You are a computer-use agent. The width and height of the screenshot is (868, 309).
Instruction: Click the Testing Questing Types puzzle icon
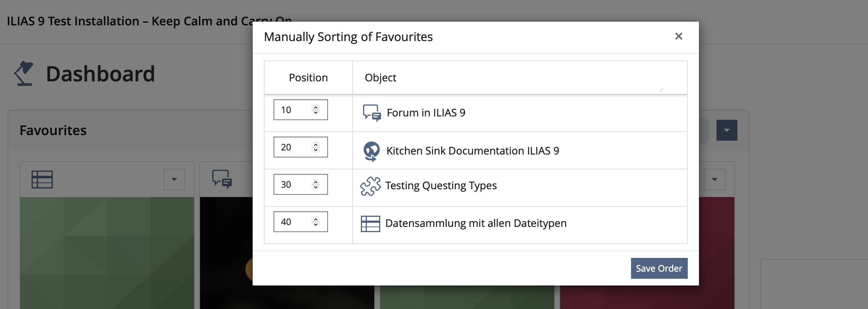[x=370, y=186]
